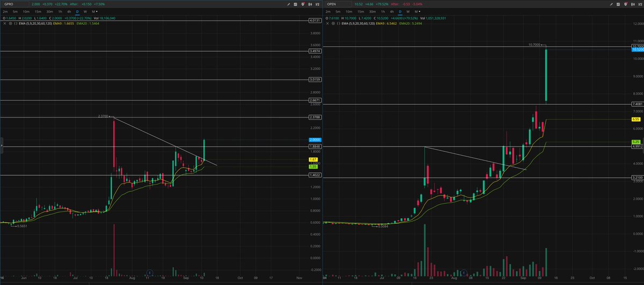Viewport: 644px width, 285px height.
Task: Switch OPEN chart to 5m timeframe
Action: 338,11
